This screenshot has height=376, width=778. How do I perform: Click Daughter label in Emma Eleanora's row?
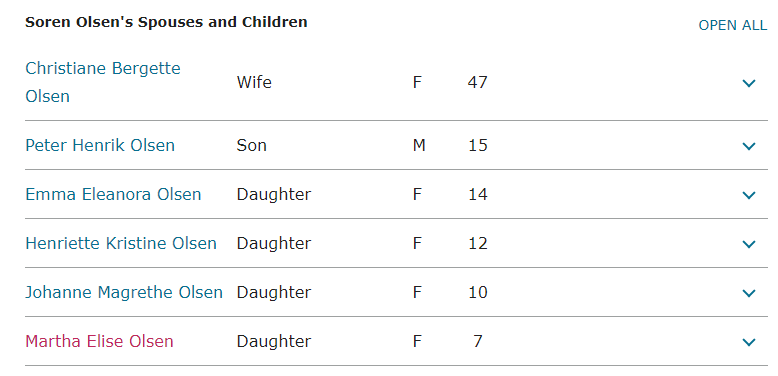pyautogui.click(x=274, y=194)
